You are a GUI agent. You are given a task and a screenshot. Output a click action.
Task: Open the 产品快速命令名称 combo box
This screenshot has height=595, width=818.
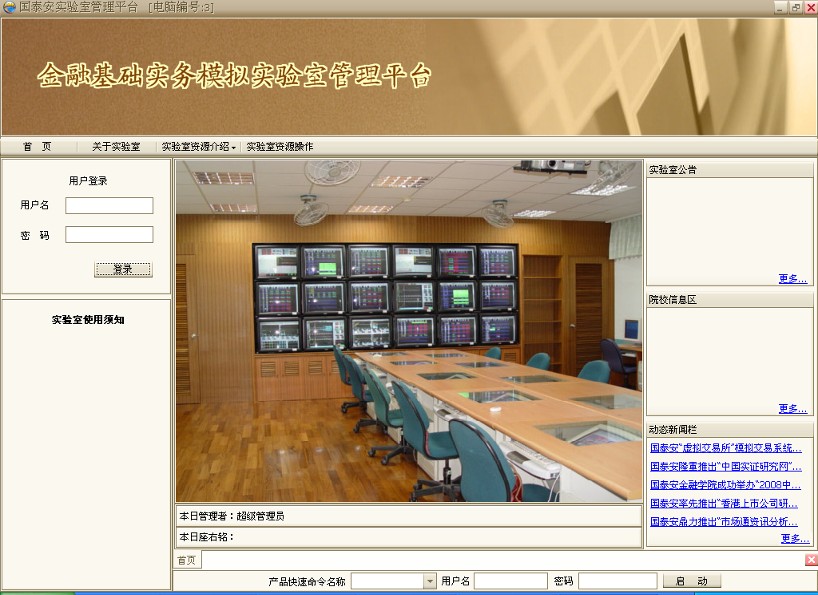coord(390,581)
